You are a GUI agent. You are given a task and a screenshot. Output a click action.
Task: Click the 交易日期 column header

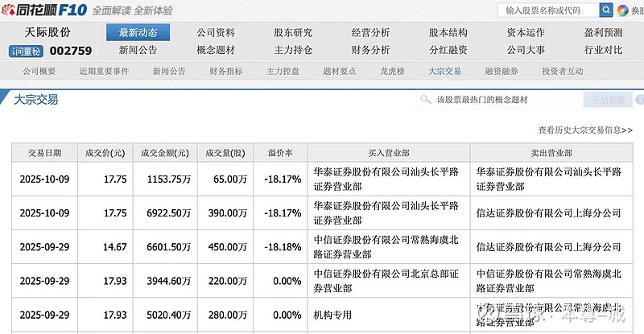(x=44, y=153)
